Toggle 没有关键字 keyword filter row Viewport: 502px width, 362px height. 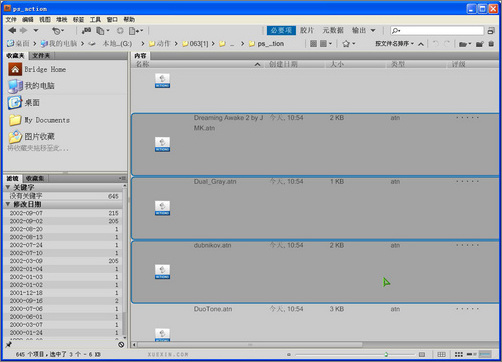click(x=64, y=196)
